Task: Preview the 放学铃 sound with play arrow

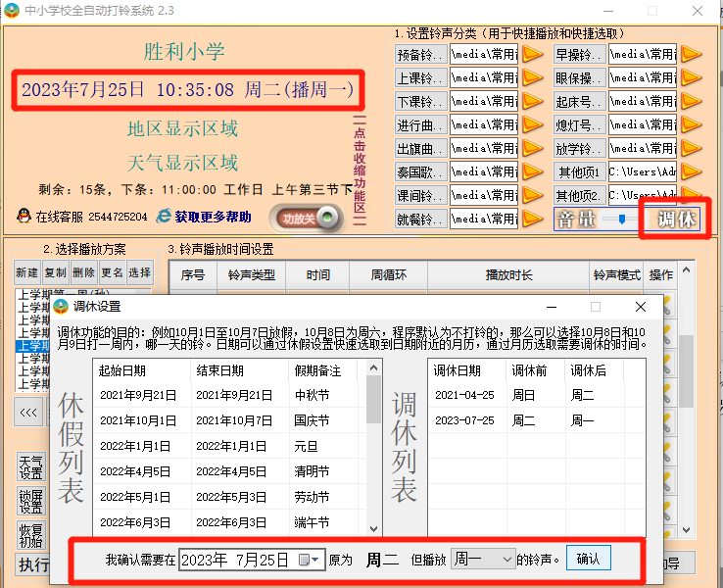Action: [692, 148]
